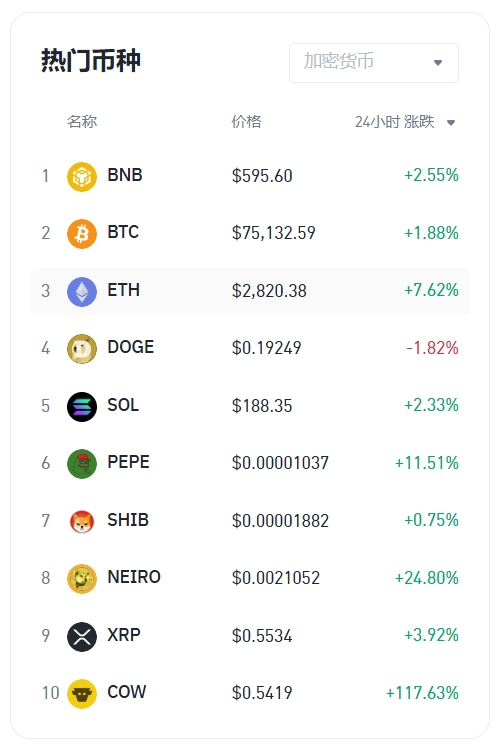501x747 pixels.
Task: Select the Bitcoin logo icon
Action: pos(82,234)
